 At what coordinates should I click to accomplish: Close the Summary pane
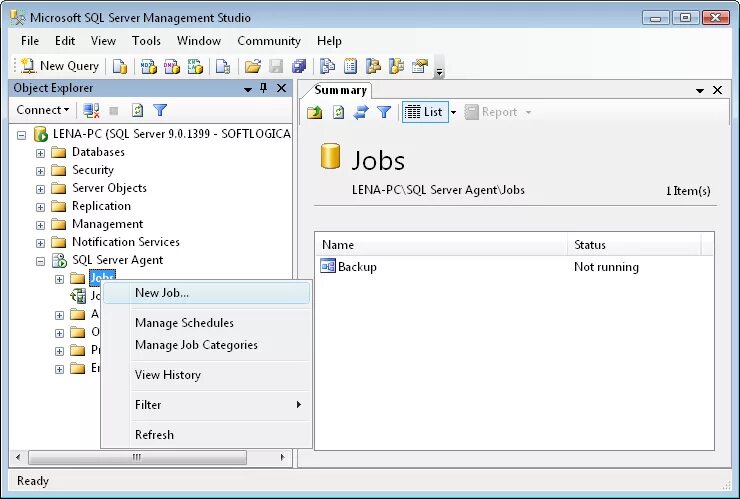pos(717,90)
